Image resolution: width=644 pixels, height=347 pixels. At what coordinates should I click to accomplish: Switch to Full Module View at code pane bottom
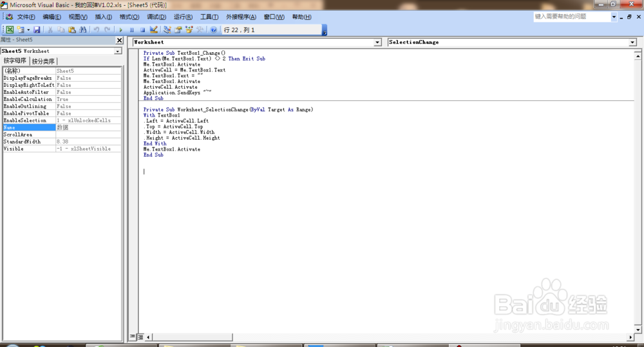[x=140, y=337]
